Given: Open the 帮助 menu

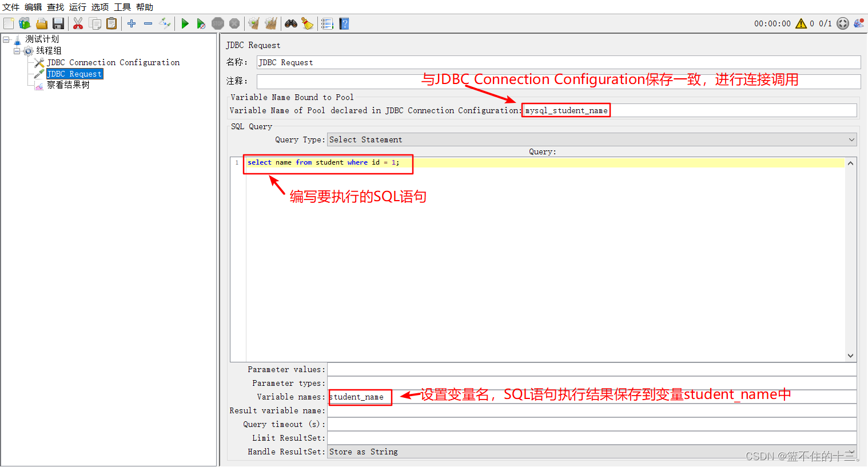Looking at the screenshot, I should point(145,7).
